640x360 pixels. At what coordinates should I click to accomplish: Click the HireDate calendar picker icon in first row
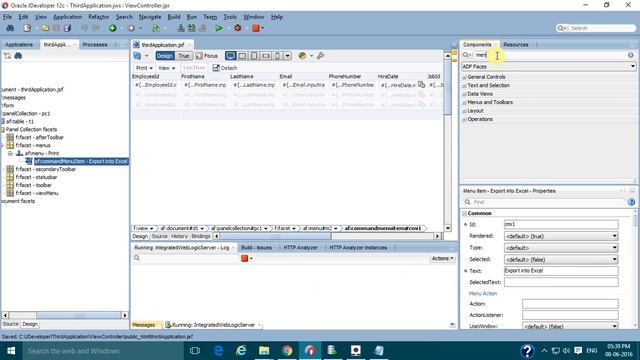(x=421, y=85)
